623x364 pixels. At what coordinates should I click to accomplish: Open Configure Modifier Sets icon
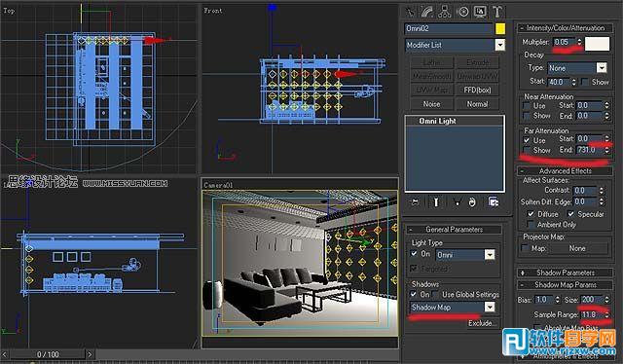(x=494, y=202)
